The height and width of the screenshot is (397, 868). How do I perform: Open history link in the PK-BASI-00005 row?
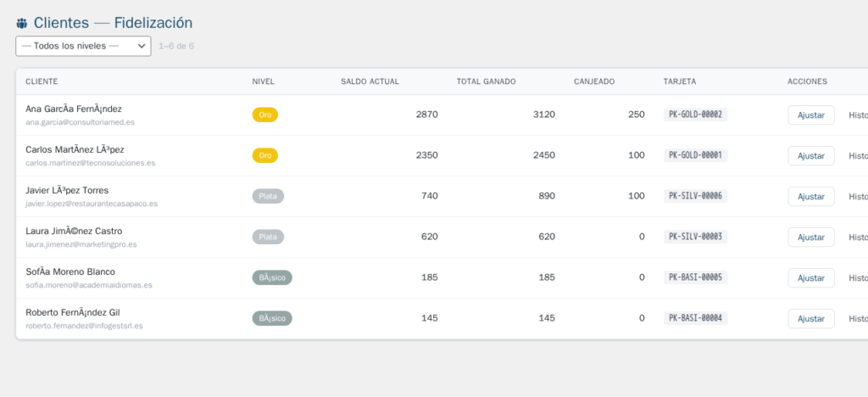pos(859,278)
